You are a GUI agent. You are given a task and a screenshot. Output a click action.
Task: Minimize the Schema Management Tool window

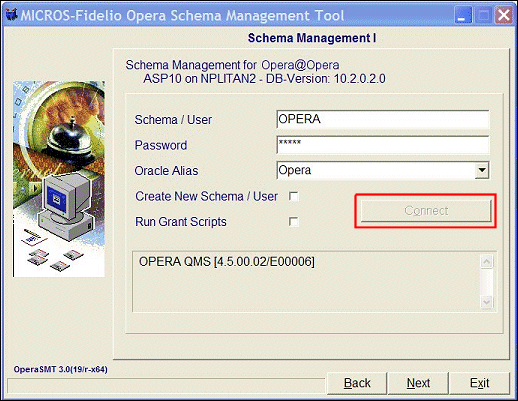(463, 15)
